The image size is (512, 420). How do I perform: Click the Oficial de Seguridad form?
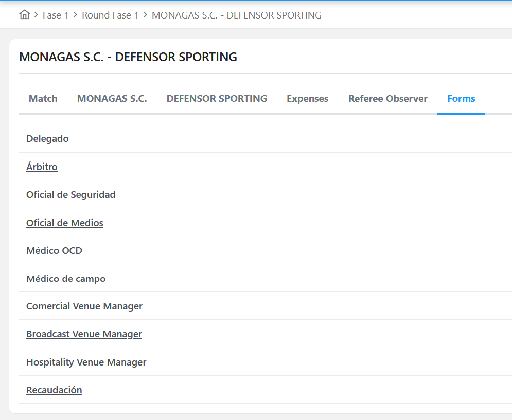point(71,194)
